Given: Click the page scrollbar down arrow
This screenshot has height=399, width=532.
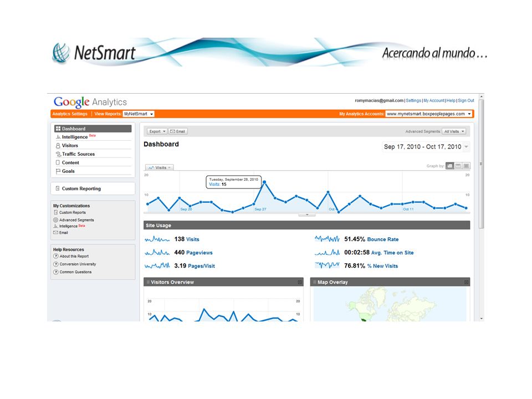Looking at the screenshot, I should point(481,319).
